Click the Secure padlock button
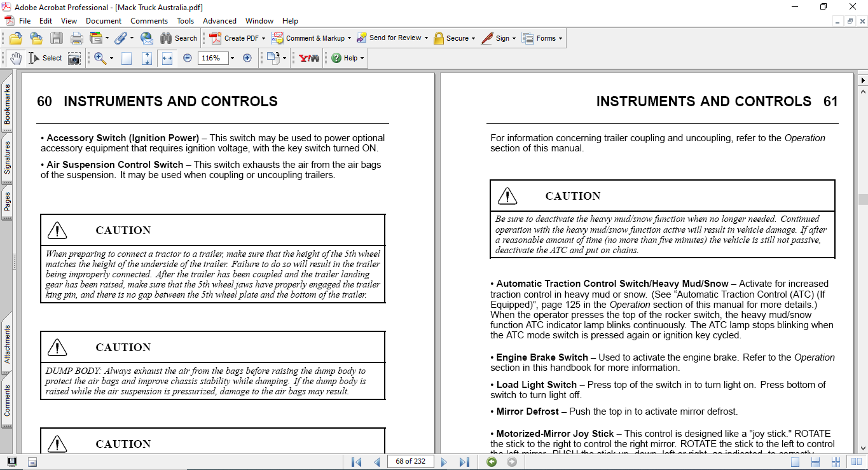Image resolution: width=868 pixels, height=470 pixels. point(455,38)
